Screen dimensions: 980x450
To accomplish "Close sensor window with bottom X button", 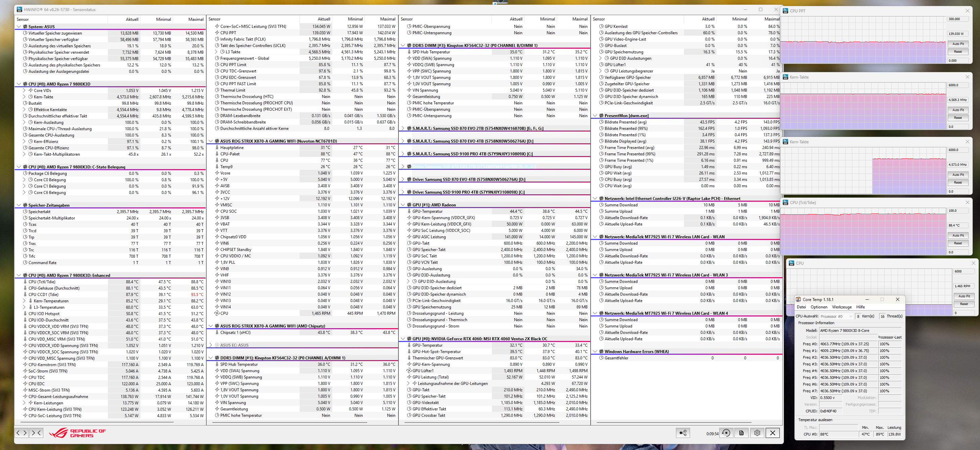I will (773, 433).
